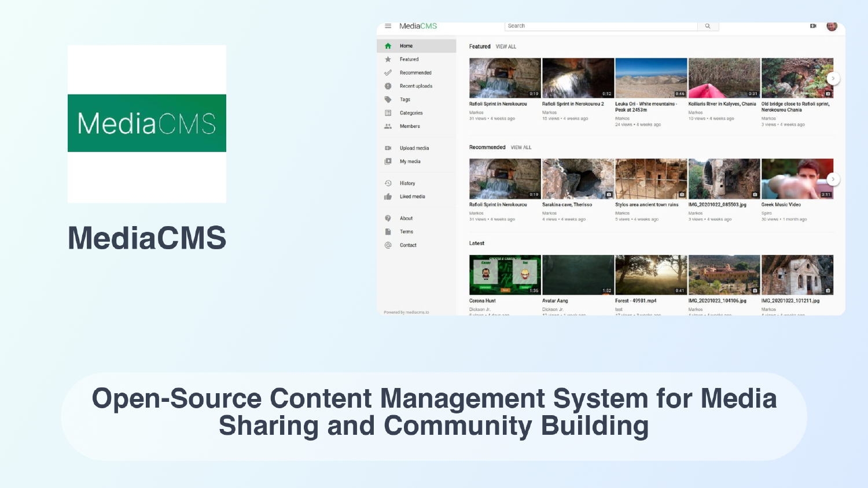This screenshot has width=868, height=488.
Task: Open My media from the sidebar
Action: [x=388, y=161]
